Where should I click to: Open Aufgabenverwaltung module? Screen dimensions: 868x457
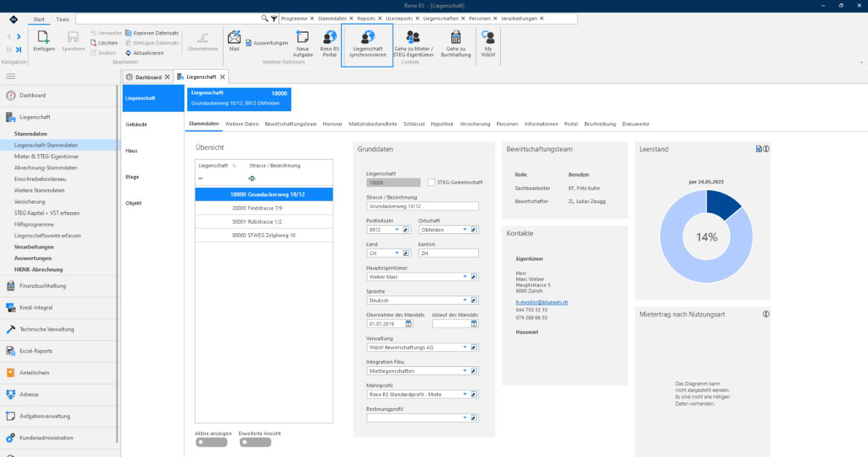click(45, 416)
